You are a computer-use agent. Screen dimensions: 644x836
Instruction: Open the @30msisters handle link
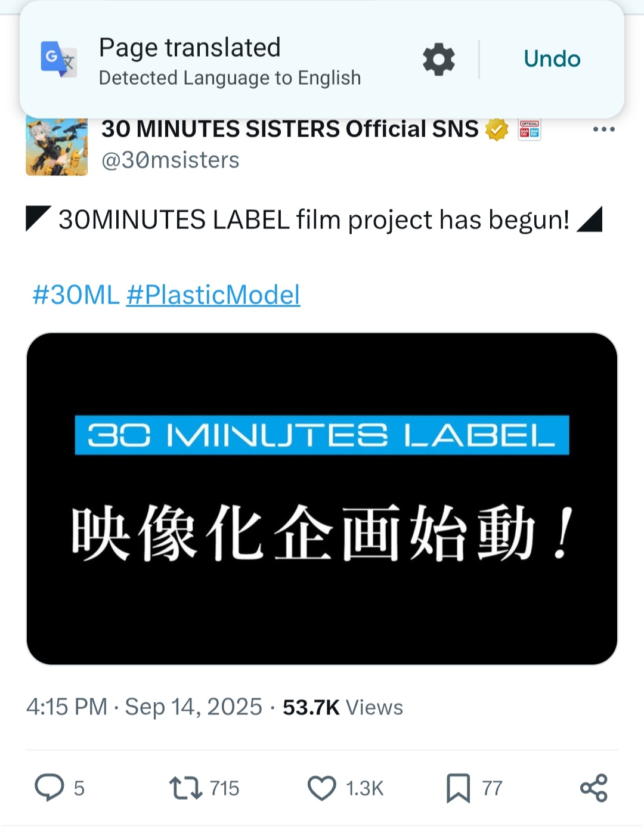tap(171, 160)
